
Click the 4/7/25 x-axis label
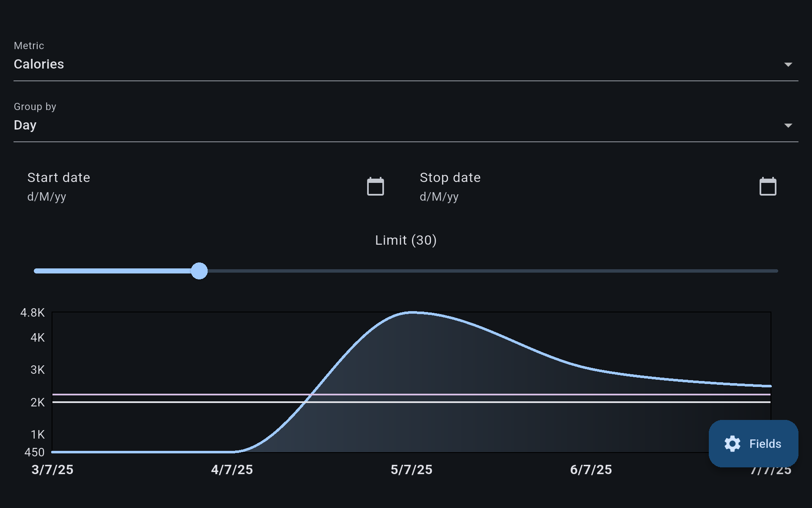[x=232, y=470]
